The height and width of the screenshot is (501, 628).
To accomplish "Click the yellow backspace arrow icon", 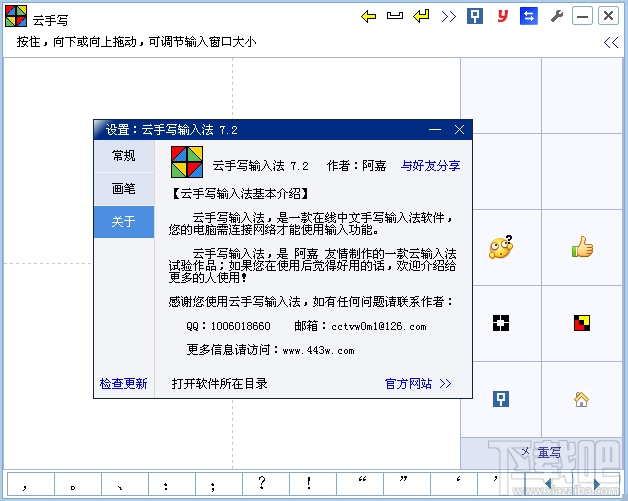I will (x=368, y=16).
